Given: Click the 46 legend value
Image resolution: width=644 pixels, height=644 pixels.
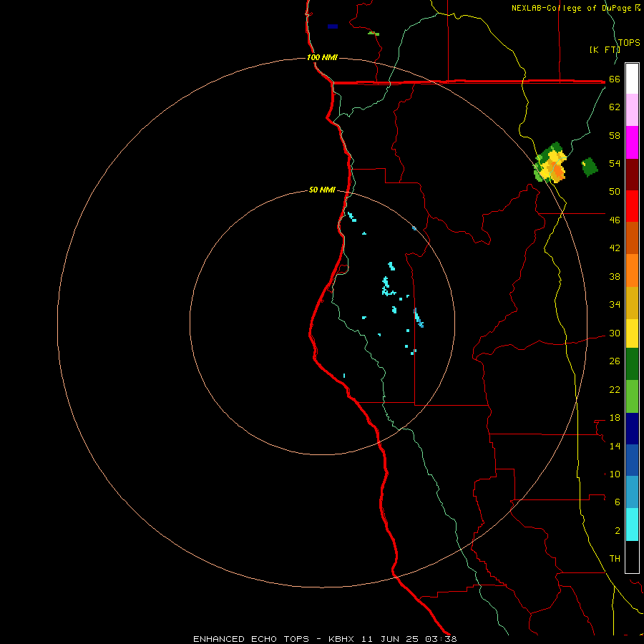Looking at the screenshot, I should (615, 220).
